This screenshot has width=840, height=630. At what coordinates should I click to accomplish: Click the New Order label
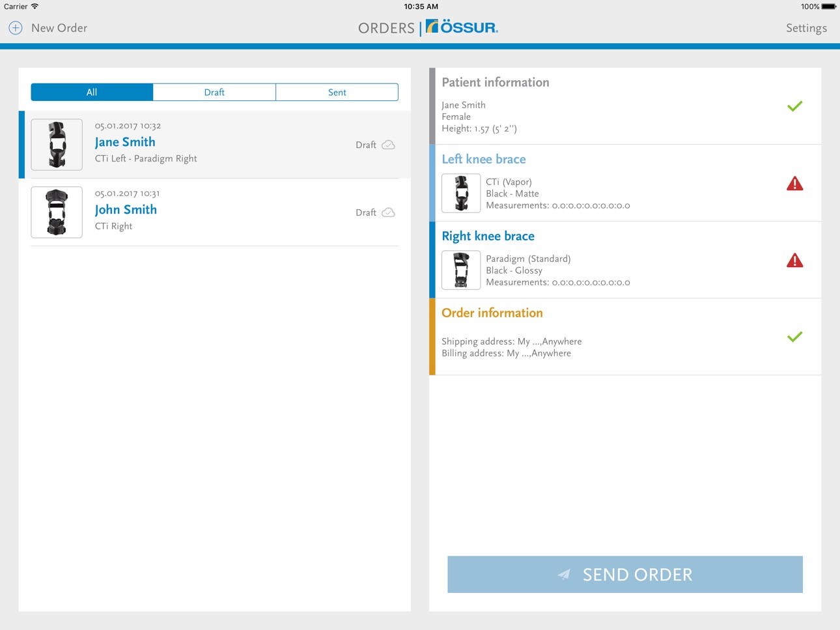coord(59,28)
